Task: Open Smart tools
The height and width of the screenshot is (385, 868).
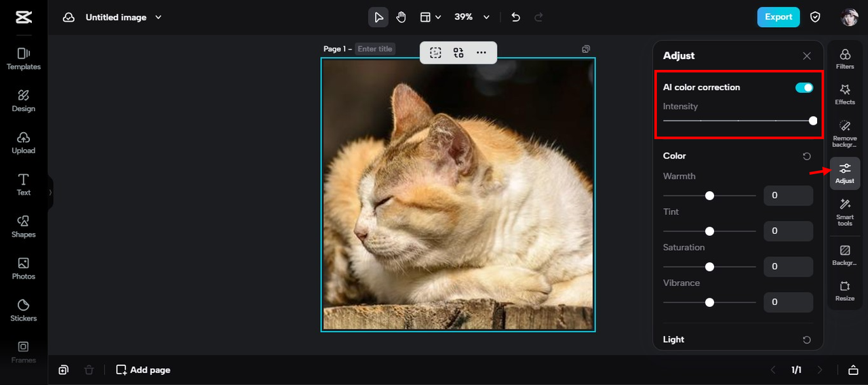Action: click(x=845, y=213)
